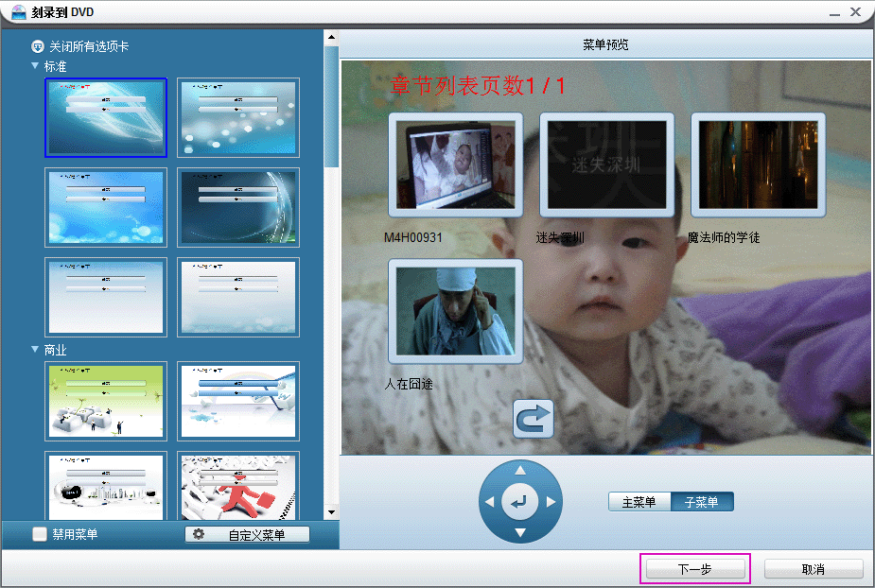Select the pale frosted bottom standard template
The height and width of the screenshot is (588, 875).
coord(238,298)
